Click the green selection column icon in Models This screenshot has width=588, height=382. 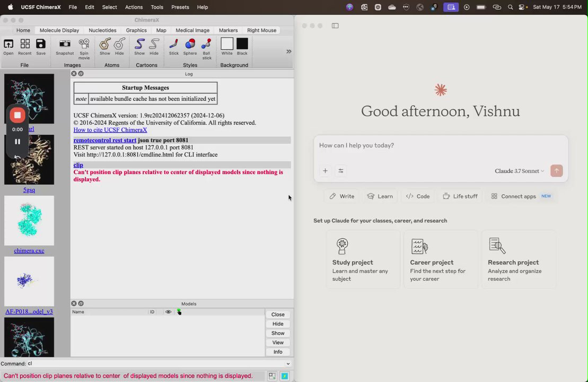click(x=179, y=312)
